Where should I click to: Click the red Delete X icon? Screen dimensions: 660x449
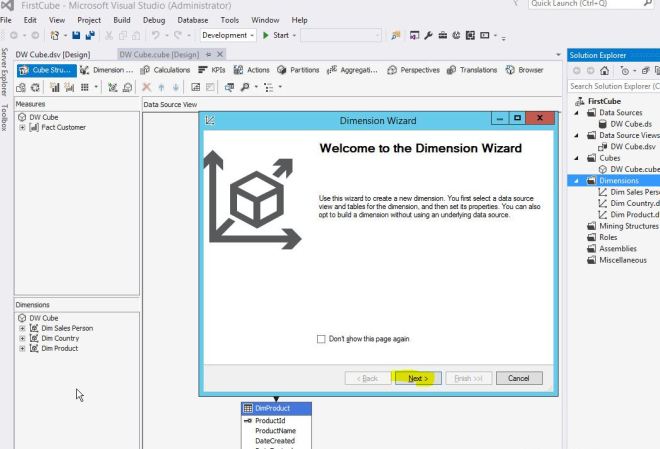(x=146, y=87)
